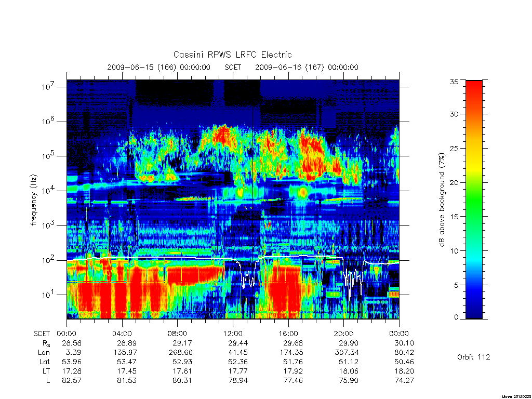
Task: Click the rainbow color scale bar
Action: point(474,199)
